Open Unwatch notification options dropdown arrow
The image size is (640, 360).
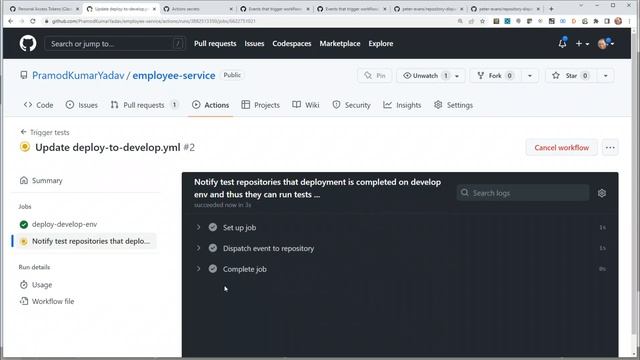[x=457, y=76]
